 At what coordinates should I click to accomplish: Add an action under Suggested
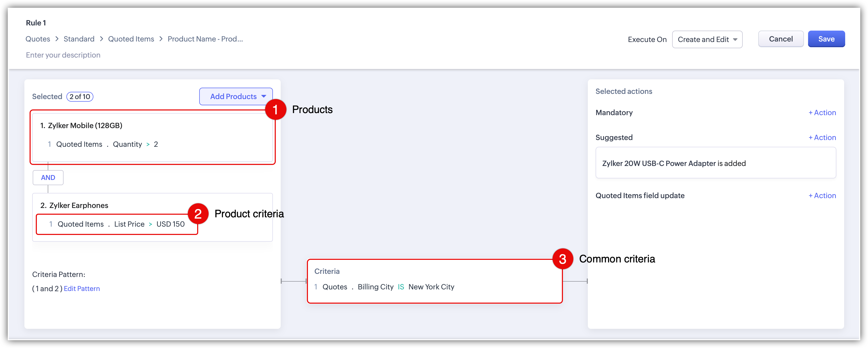[822, 137]
